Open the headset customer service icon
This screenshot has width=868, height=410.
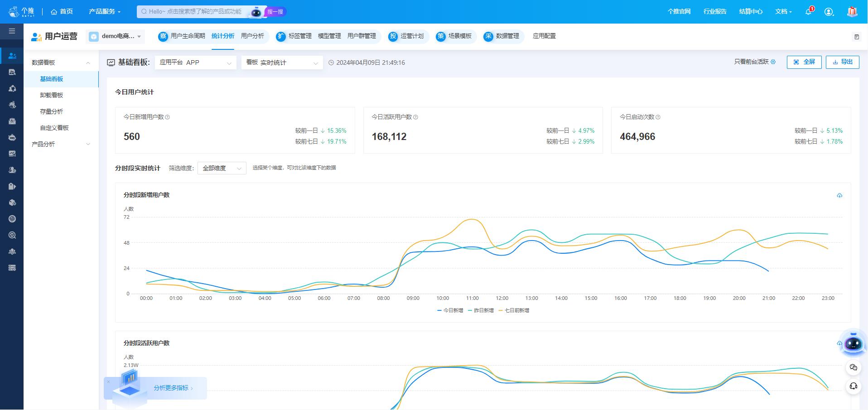pos(854,386)
